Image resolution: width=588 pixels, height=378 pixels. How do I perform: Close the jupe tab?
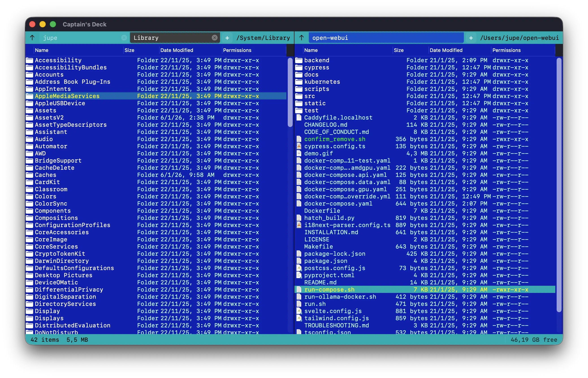point(124,38)
